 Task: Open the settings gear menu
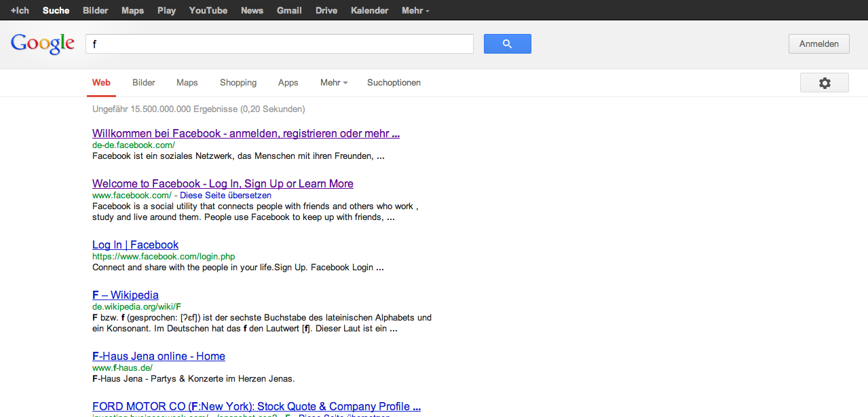(x=824, y=83)
